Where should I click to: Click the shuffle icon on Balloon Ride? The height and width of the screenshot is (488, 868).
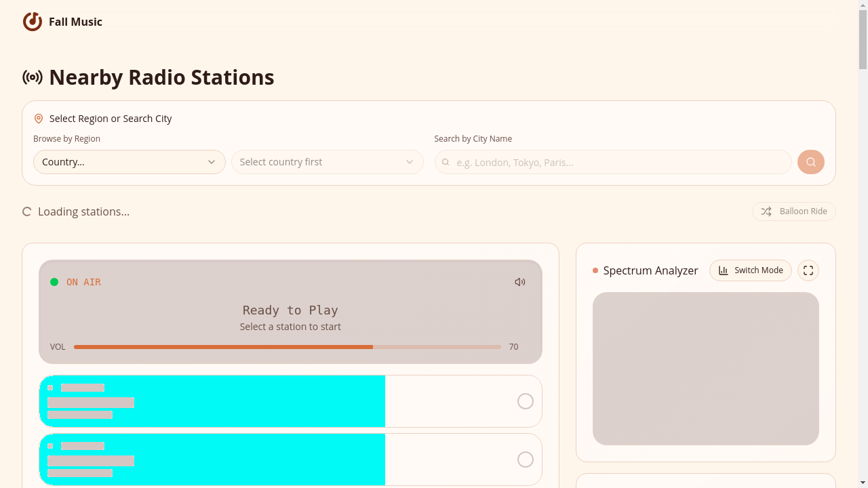766,211
